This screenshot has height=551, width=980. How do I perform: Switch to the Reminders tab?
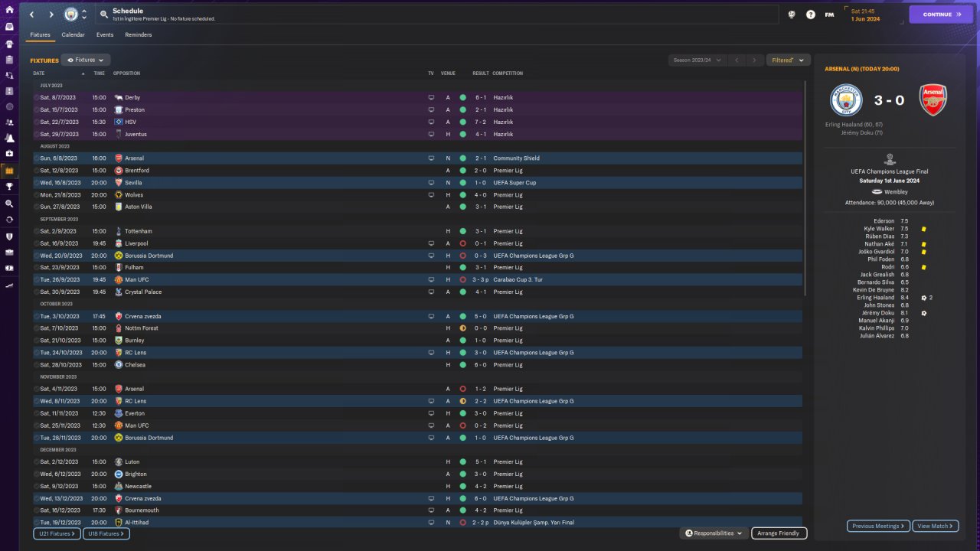pyautogui.click(x=139, y=35)
